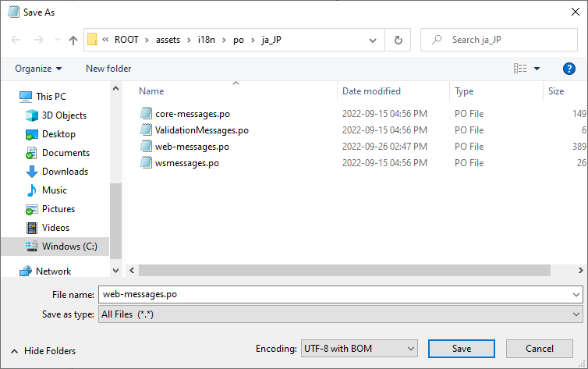Viewport: 588px width, 369px height.
Task: Refresh the ja_JP folder listing
Action: [398, 40]
